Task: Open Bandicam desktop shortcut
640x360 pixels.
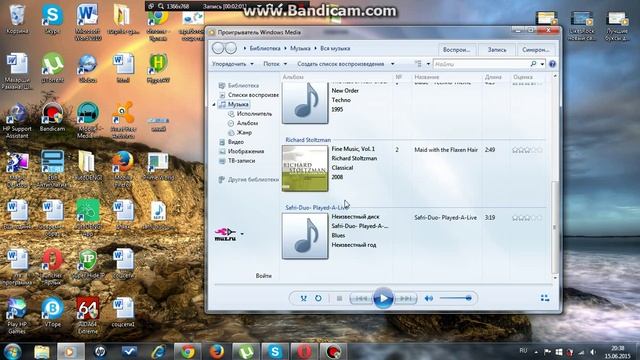Action: tap(52, 117)
